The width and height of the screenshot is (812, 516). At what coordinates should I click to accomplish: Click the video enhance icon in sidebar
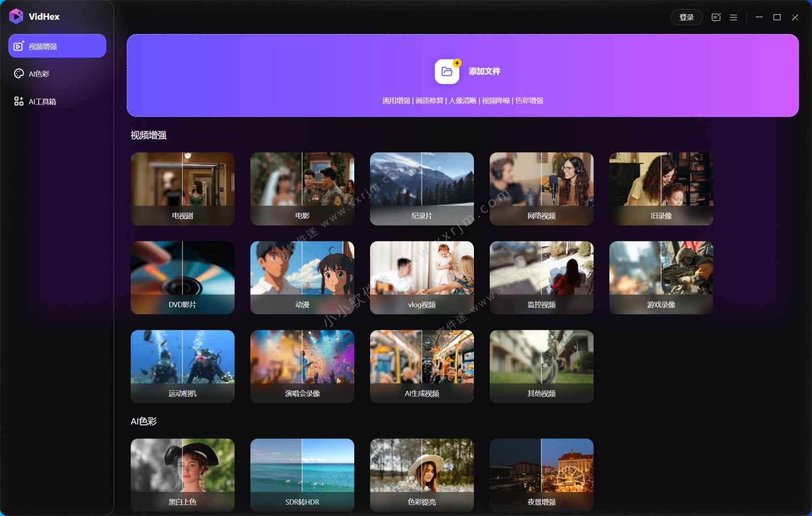[x=19, y=46]
